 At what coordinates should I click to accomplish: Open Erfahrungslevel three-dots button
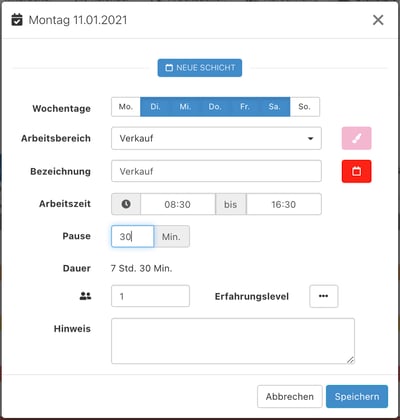(x=324, y=296)
